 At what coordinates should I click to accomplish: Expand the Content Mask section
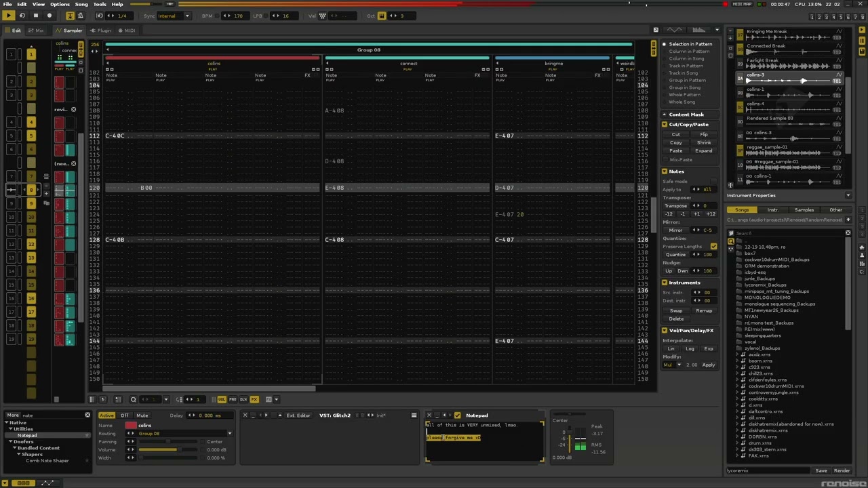(x=665, y=115)
